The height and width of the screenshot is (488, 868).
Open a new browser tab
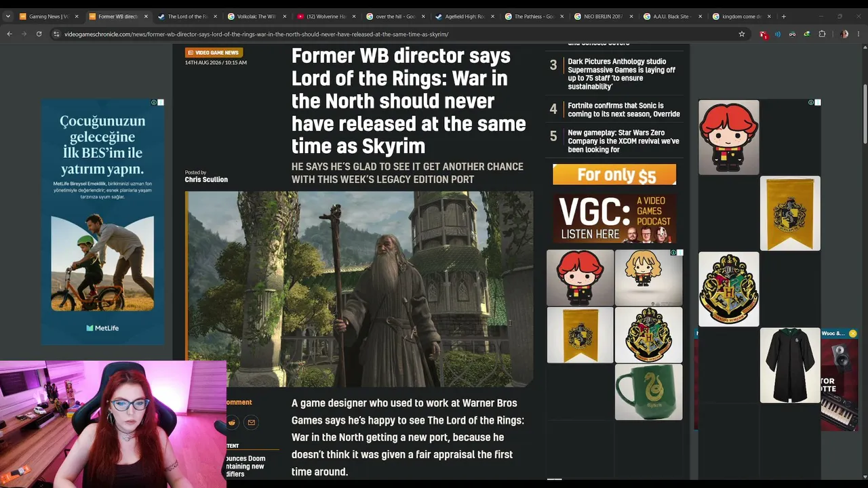[784, 16]
